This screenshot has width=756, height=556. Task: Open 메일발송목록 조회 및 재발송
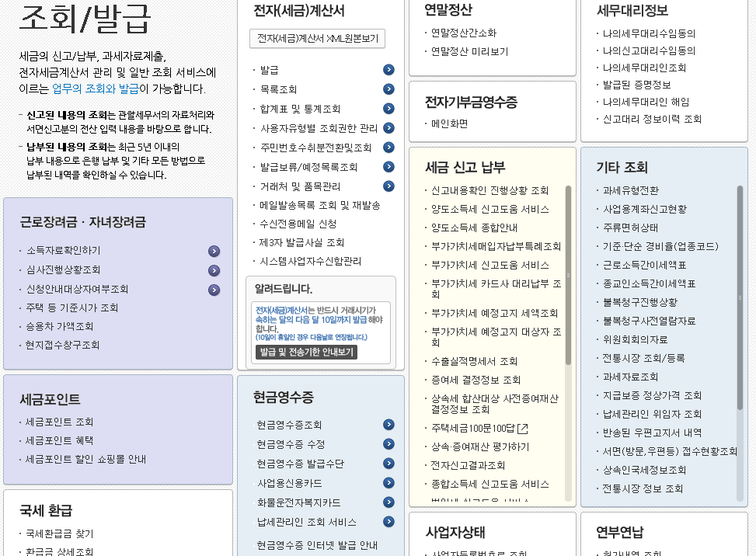tap(320, 205)
